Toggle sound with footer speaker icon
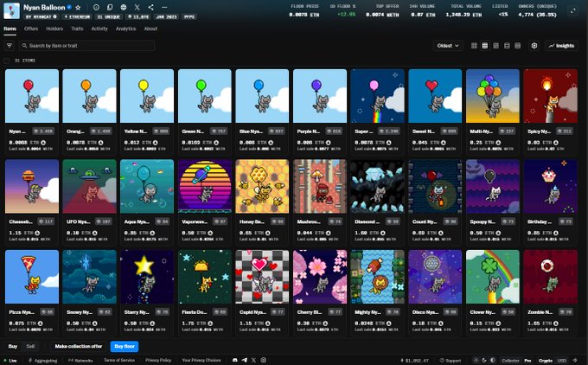Image resolution: width=588 pixels, height=365 pixels. 575,360
